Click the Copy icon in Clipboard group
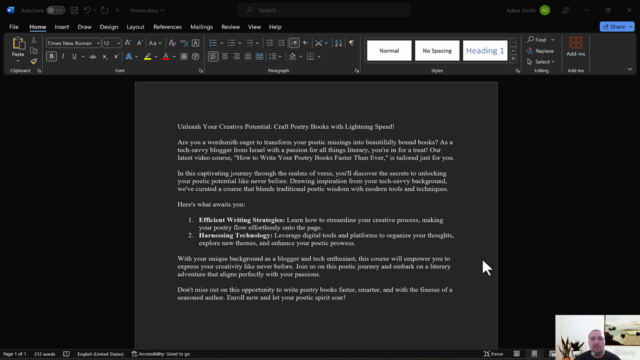The image size is (640, 360). [x=34, y=51]
